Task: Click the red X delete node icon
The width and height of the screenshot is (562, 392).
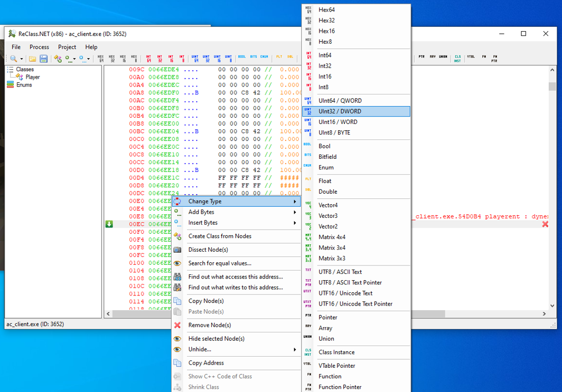Action: pyautogui.click(x=545, y=224)
